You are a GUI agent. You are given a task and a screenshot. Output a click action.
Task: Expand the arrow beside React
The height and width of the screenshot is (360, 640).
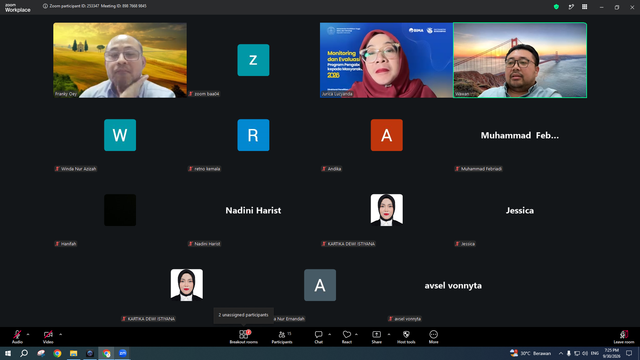[356, 334]
